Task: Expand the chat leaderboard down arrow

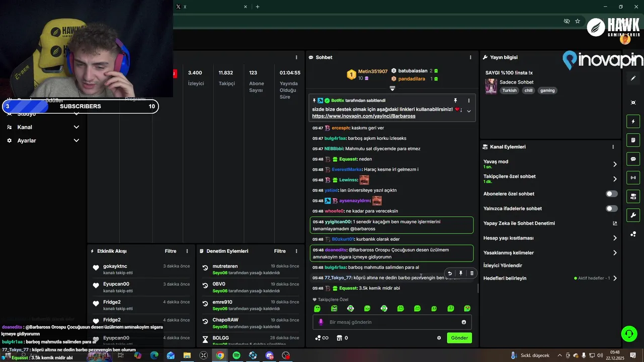Action: point(392,88)
